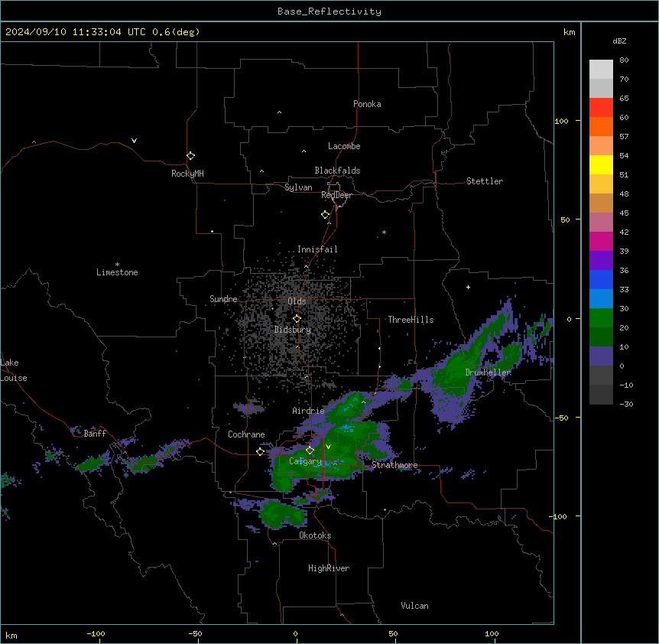Click the Lake Louise label
Screen dimensions: 659x644
14,370
